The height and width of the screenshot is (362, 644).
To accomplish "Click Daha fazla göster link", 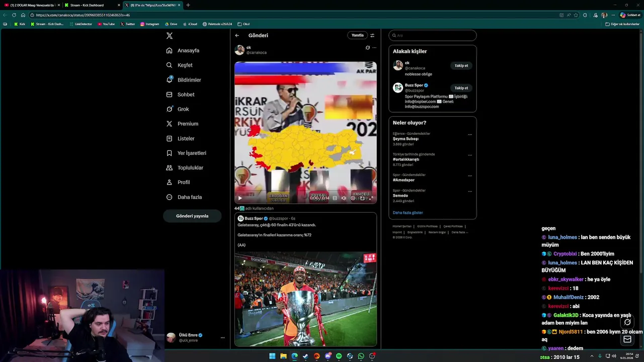I will [408, 213].
